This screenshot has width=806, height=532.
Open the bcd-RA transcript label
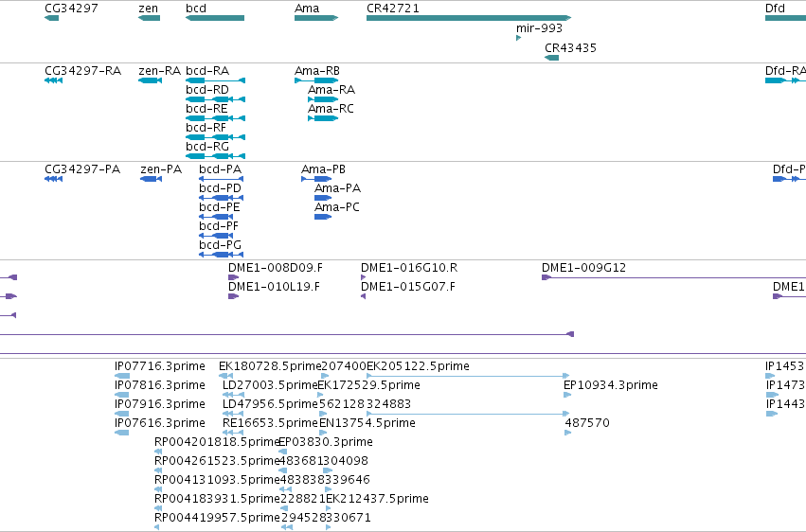[x=207, y=71]
